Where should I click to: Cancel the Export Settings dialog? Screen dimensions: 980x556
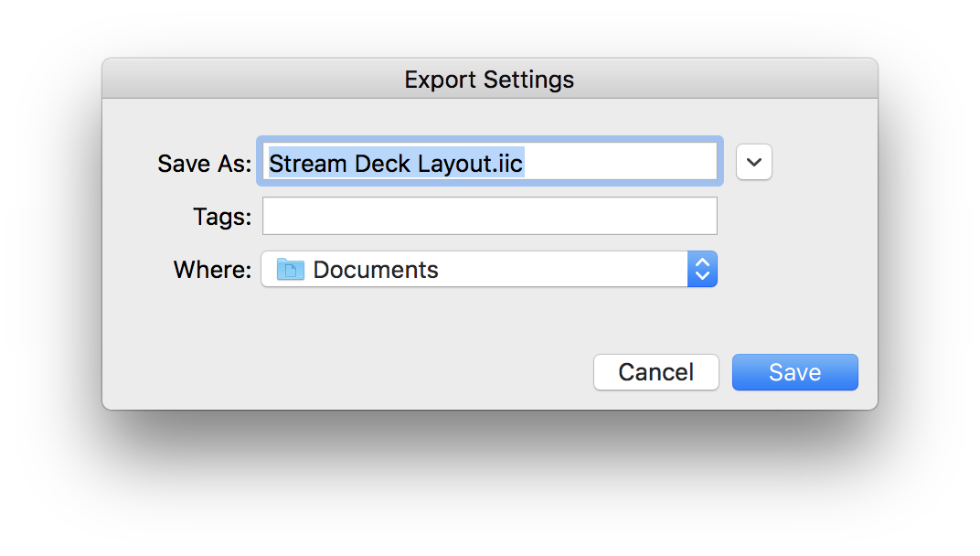click(655, 372)
